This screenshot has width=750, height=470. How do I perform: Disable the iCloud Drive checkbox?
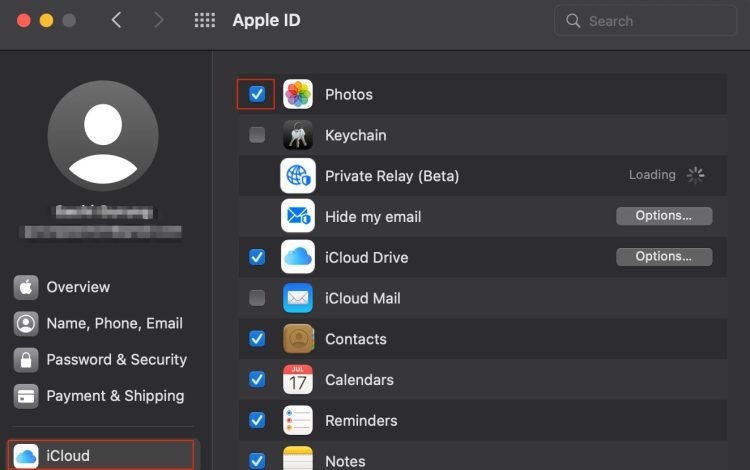pos(257,257)
